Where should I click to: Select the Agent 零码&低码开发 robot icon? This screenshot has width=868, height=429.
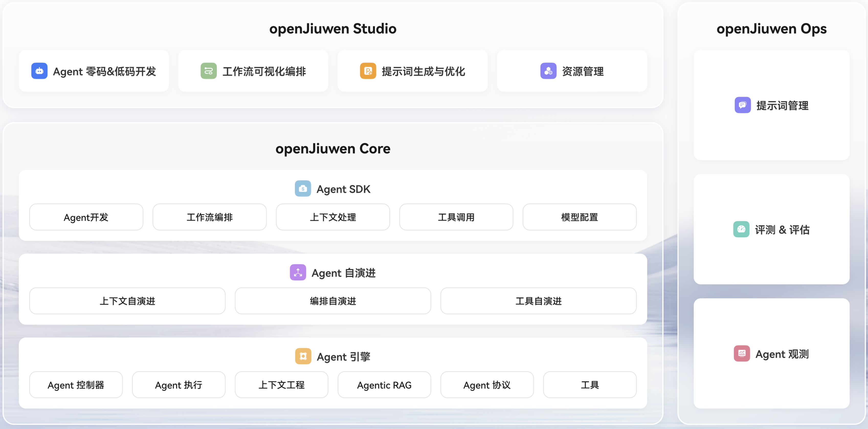39,71
